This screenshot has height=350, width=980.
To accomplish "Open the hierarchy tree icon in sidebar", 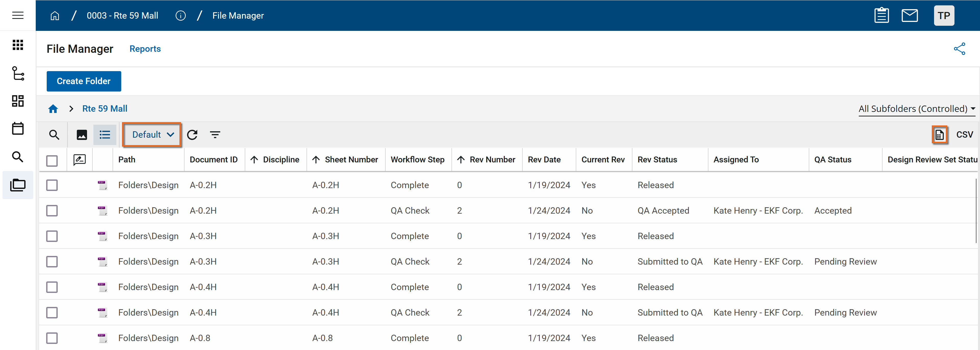I will (x=18, y=73).
